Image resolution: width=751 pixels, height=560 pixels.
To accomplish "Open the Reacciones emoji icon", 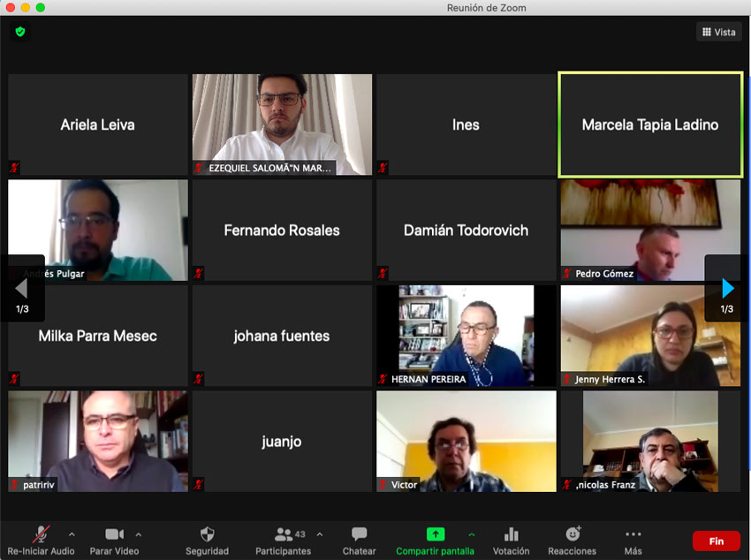I will pyautogui.click(x=573, y=534).
